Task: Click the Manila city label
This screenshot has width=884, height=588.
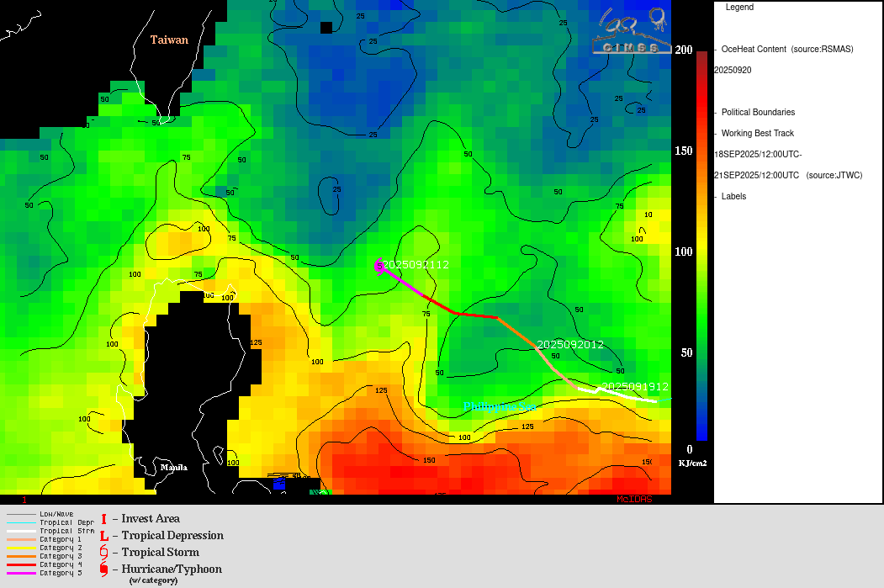Action: 174,468
